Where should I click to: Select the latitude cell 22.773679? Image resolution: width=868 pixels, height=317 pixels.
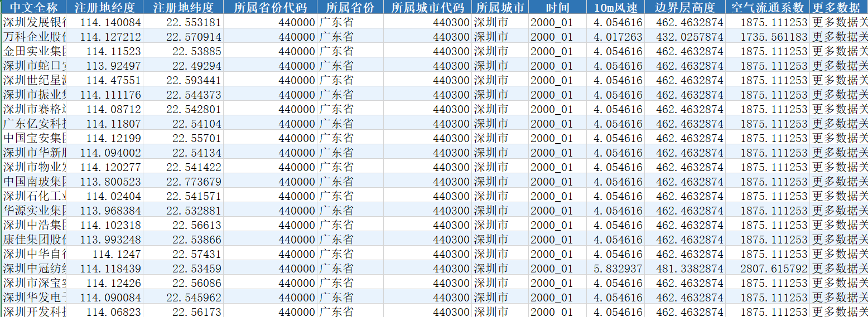click(183, 182)
